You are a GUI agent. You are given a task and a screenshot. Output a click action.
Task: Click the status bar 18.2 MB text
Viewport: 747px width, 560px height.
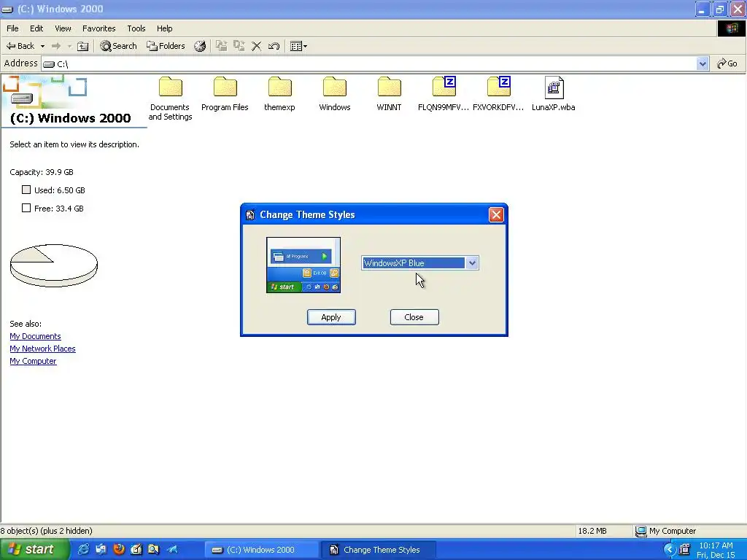(592, 531)
